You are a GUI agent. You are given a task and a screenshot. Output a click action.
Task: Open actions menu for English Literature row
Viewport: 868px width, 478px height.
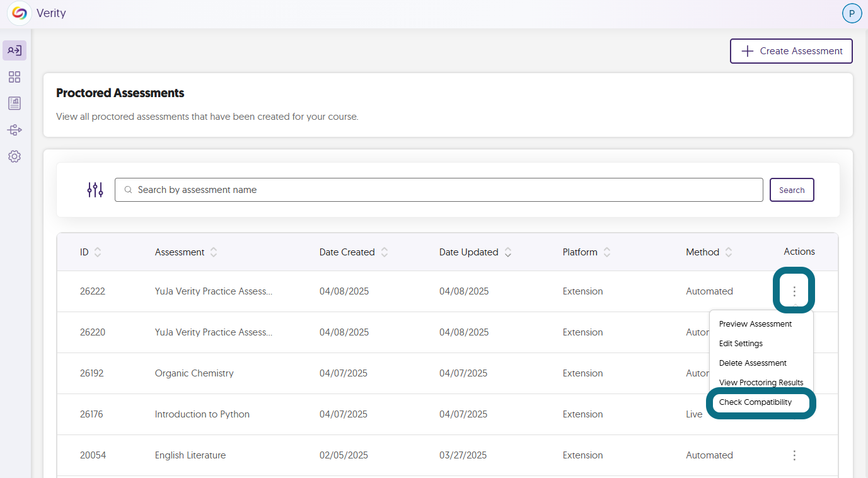(x=794, y=455)
